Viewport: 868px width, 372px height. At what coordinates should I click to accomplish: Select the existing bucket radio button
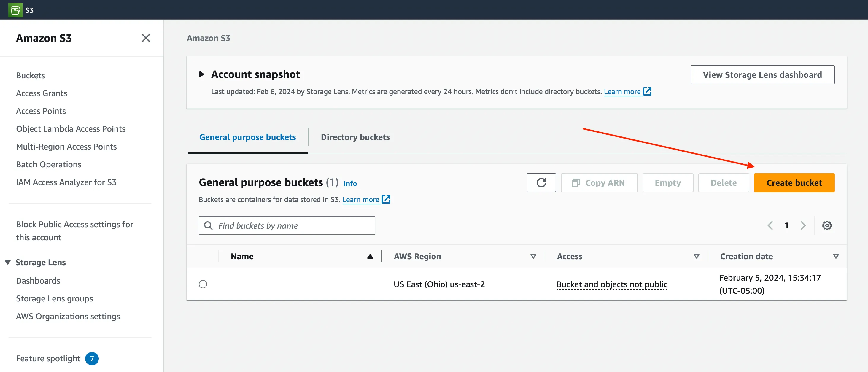pyautogui.click(x=203, y=284)
